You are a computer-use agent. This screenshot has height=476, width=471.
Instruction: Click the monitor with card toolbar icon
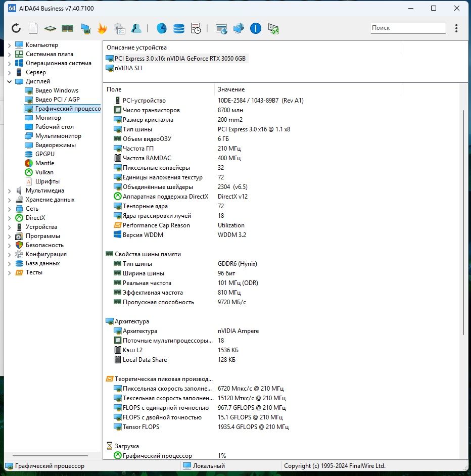coord(85,28)
